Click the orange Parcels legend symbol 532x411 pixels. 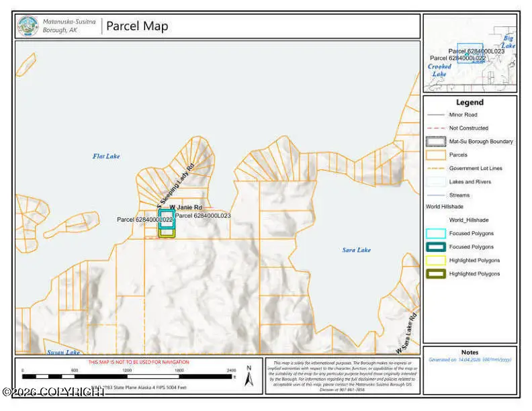(x=435, y=155)
